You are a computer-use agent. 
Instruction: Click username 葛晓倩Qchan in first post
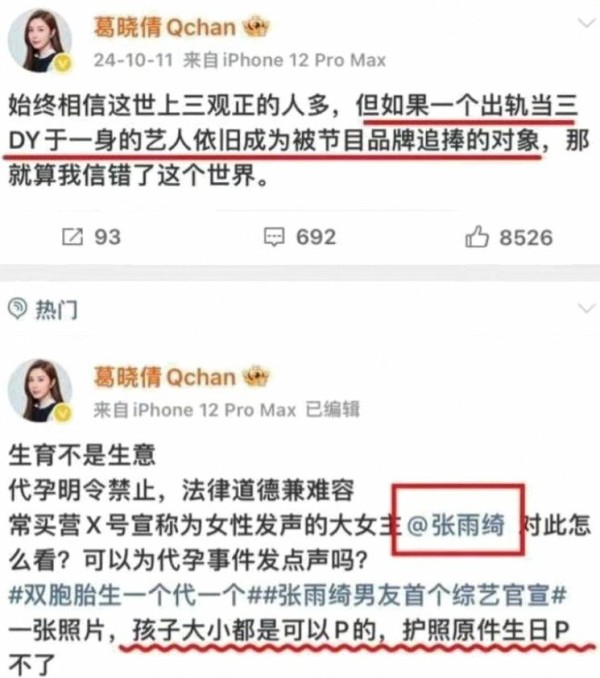(165, 27)
